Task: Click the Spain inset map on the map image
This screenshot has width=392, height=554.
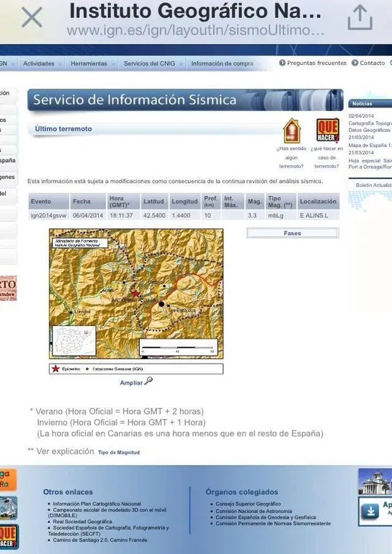Action: (x=74, y=340)
